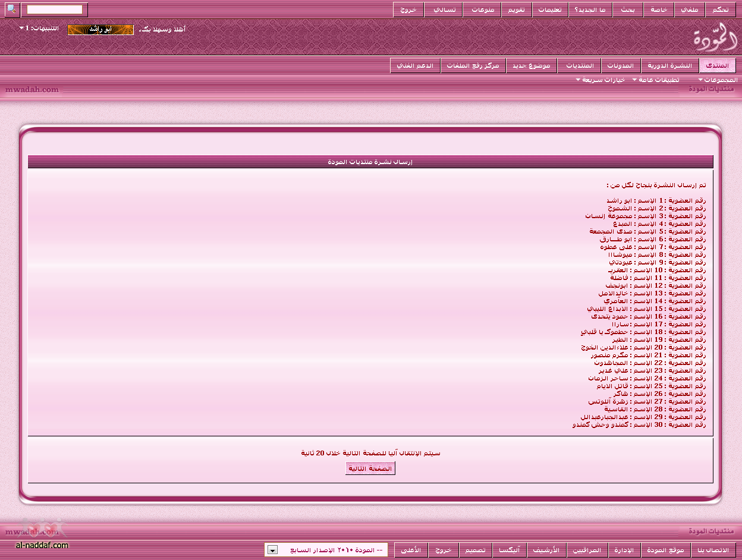
Task: Open the المجموعات dropdown menu
Action: tap(718, 80)
